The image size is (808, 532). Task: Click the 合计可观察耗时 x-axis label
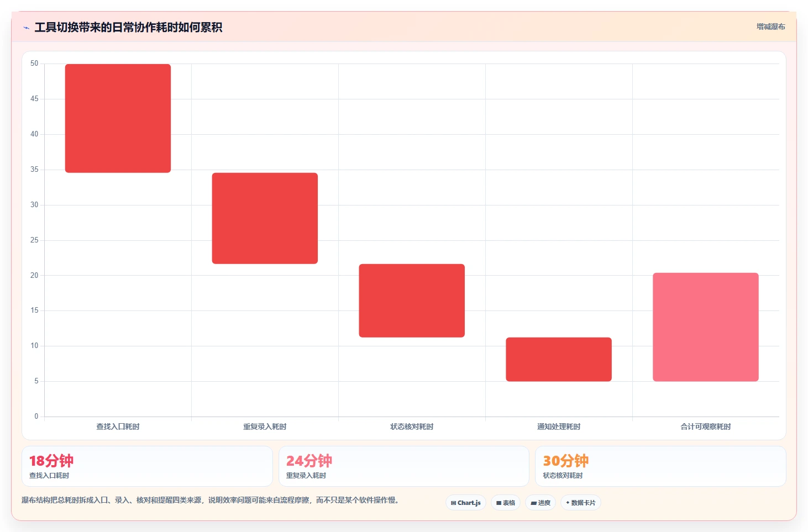706,426
